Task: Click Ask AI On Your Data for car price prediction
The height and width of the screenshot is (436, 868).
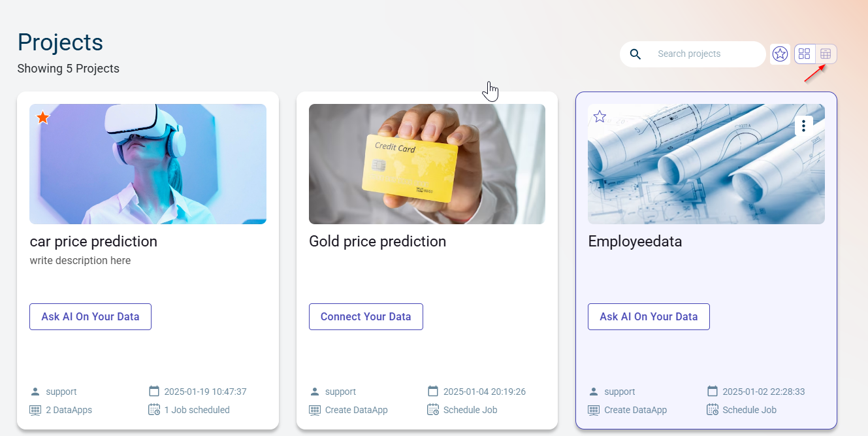Action: point(90,316)
